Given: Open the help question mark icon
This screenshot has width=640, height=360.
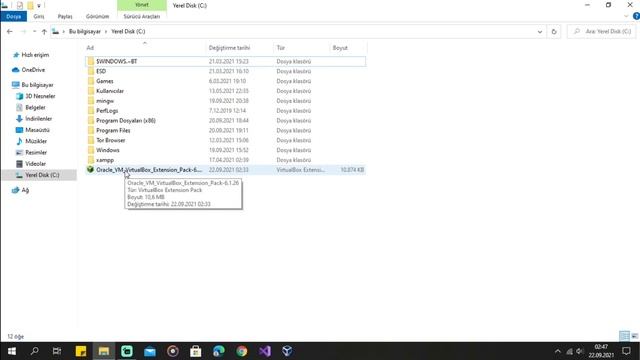Looking at the screenshot, I should click(x=636, y=16).
